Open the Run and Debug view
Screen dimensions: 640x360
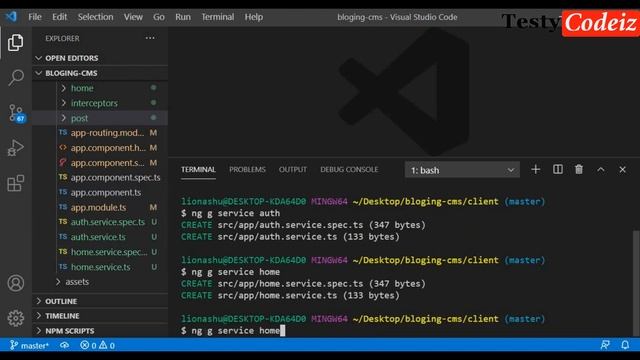(x=16, y=148)
